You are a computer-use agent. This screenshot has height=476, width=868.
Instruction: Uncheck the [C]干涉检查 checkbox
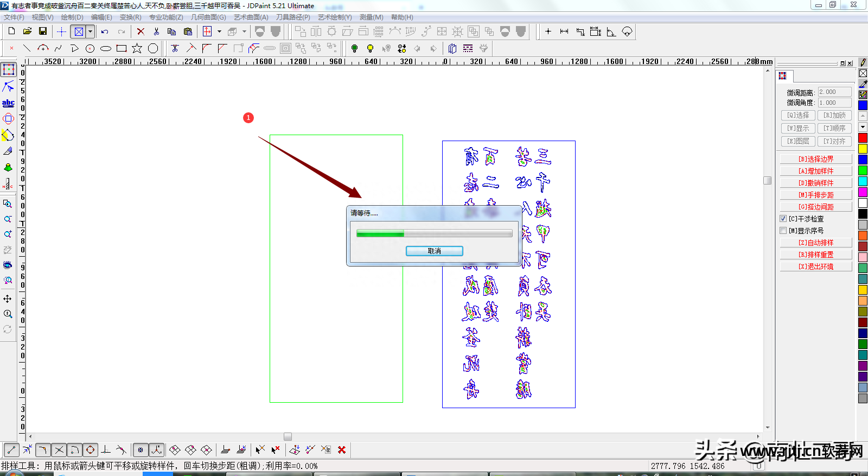pos(783,219)
